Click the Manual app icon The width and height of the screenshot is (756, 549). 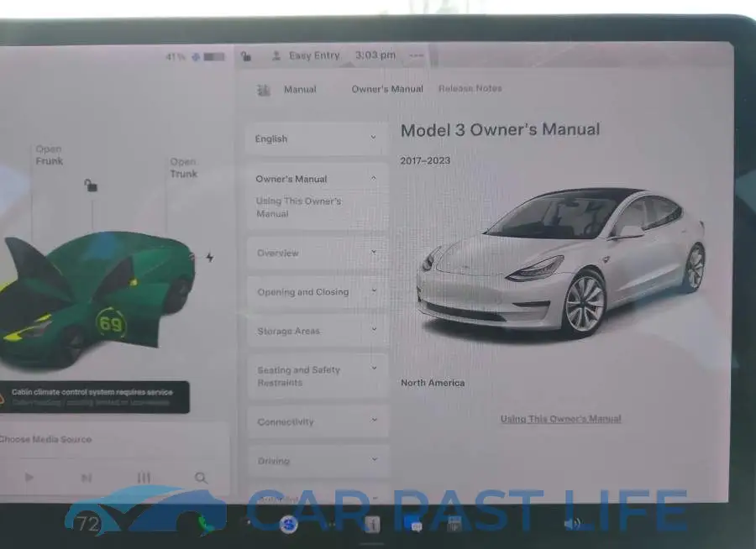pos(264,90)
